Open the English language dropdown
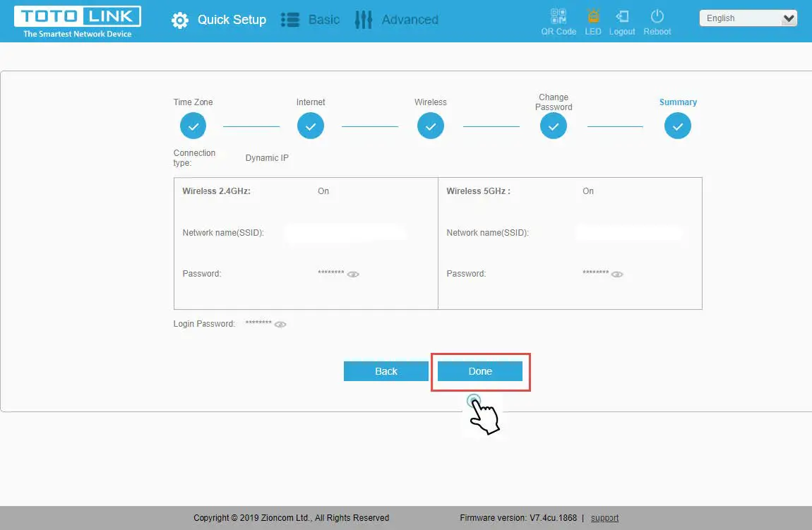812x530 pixels. point(748,18)
